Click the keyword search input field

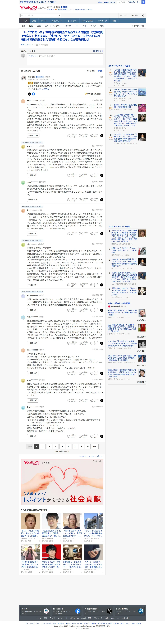pos(39,16)
